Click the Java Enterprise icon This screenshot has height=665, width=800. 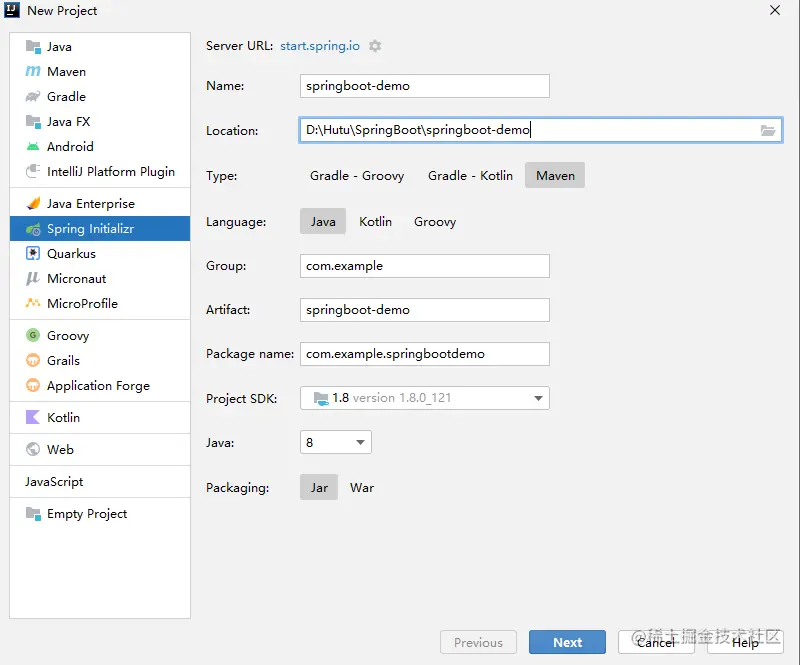[33, 203]
